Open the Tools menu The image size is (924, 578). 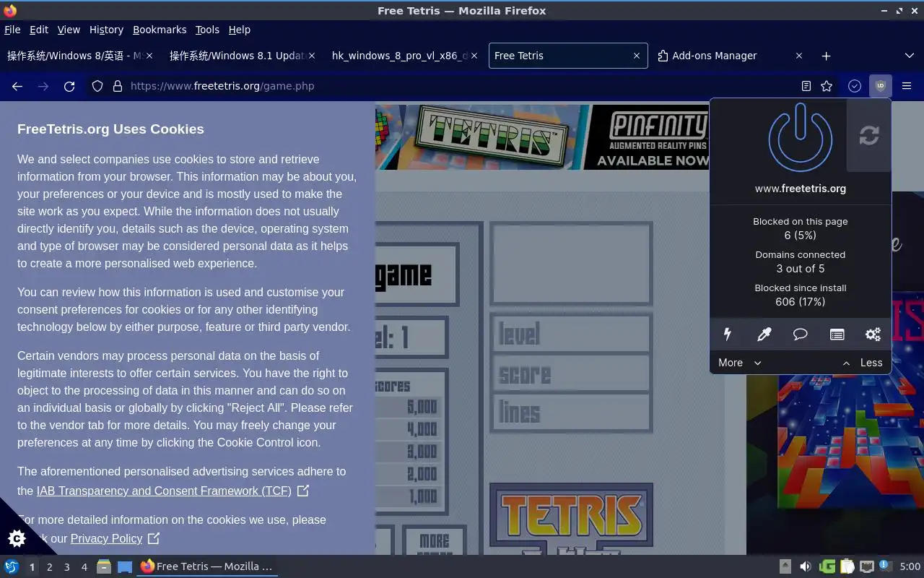point(207,30)
